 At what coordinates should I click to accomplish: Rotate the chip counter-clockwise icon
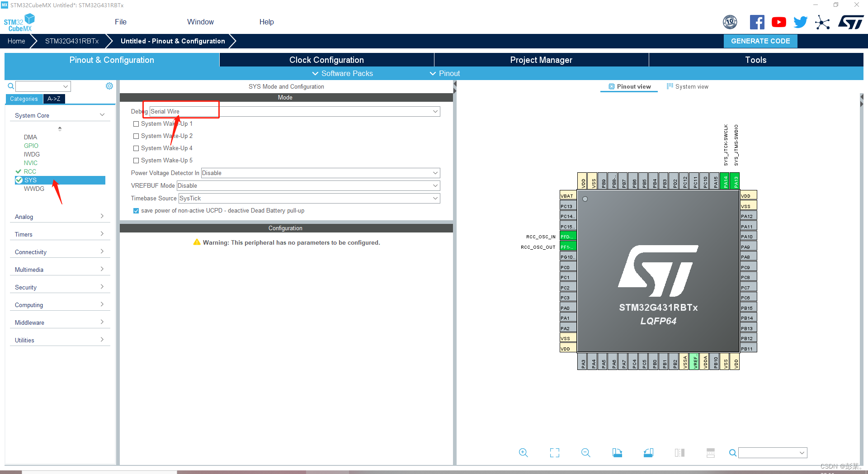tap(648, 453)
